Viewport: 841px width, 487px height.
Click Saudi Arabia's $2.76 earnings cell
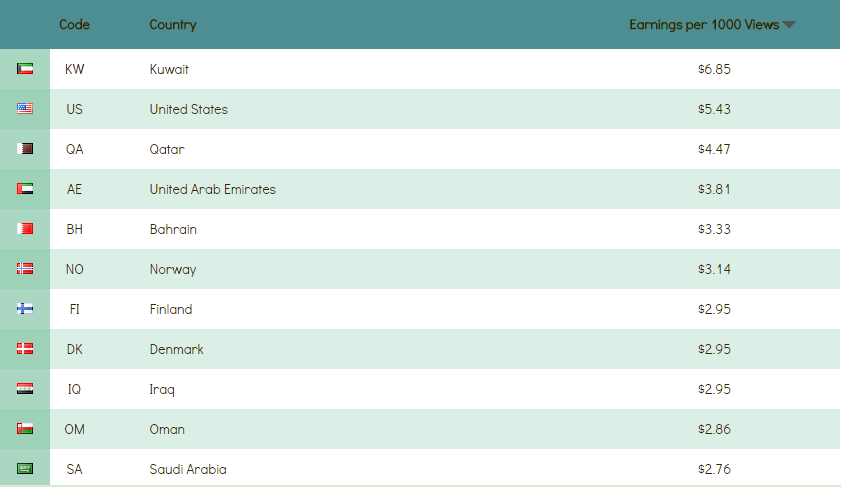[x=714, y=469]
